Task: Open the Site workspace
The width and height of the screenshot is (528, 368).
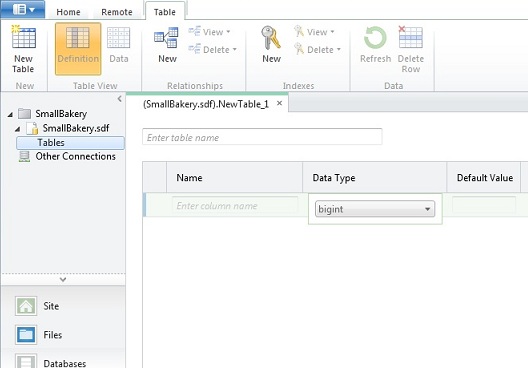Action: coord(37,306)
